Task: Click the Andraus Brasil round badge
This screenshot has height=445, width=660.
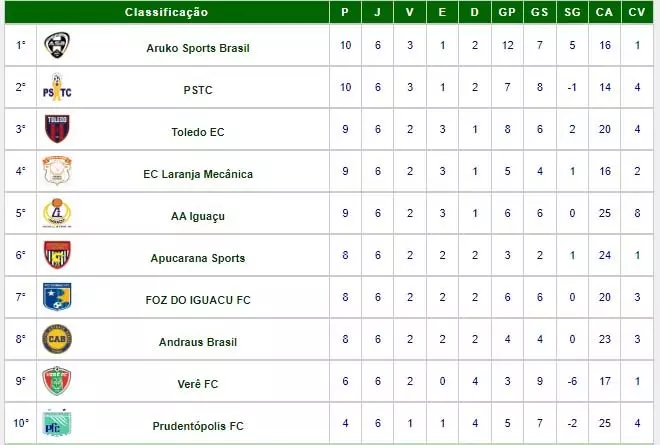Action: point(57,340)
